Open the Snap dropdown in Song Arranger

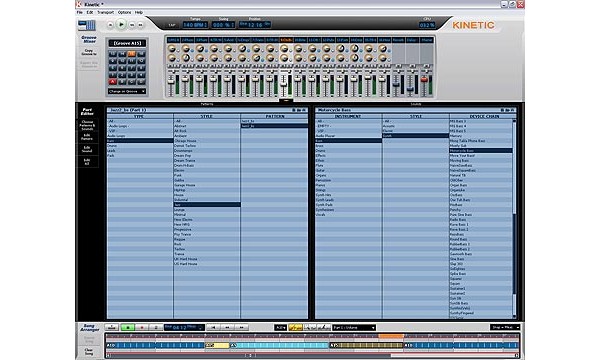pos(505,327)
